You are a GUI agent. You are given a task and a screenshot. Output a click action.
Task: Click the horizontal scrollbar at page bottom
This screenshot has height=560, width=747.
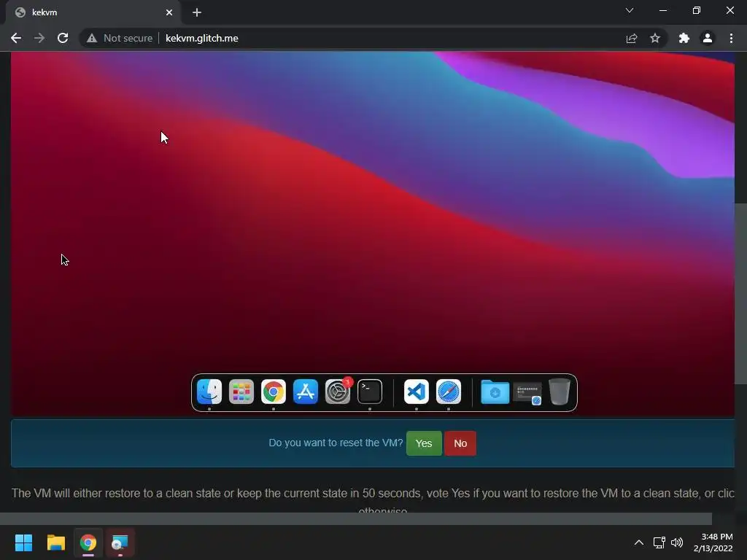[356, 518]
